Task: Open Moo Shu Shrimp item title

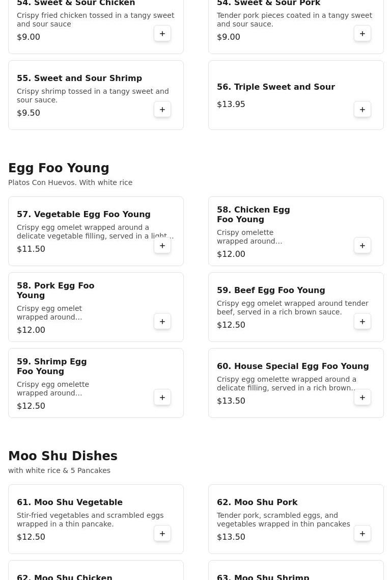Action: coord(263,577)
